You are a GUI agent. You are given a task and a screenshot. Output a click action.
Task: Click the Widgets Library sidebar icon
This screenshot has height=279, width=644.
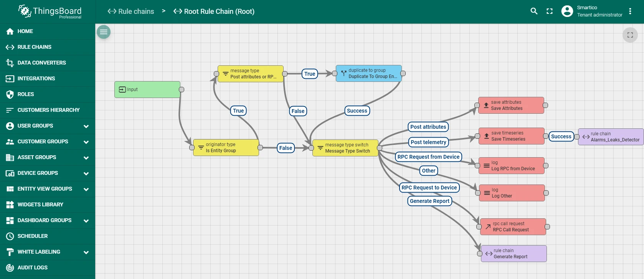(x=10, y=205)
